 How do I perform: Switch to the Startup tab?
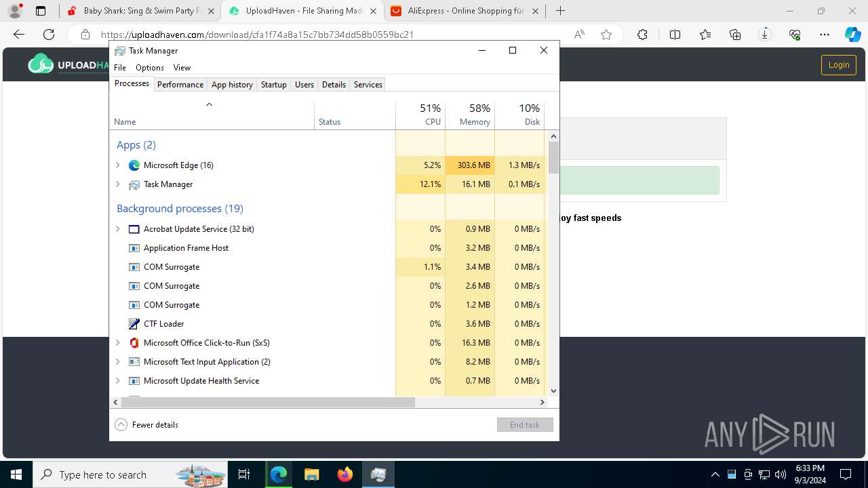click(x=274, y=85)
